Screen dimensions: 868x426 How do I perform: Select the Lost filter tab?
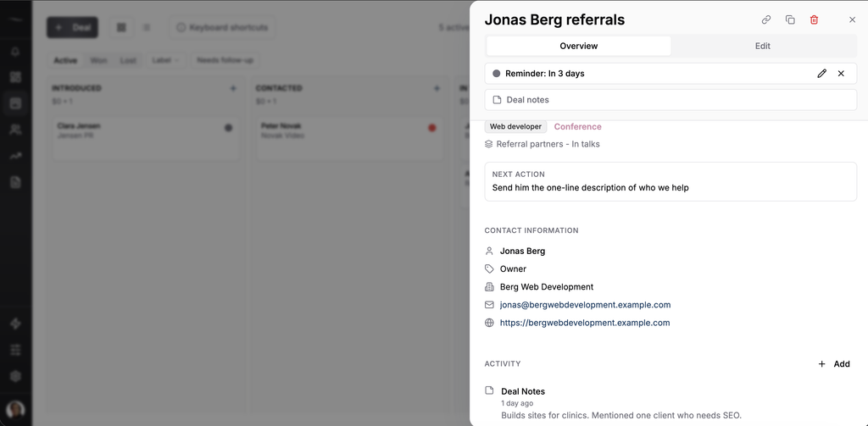pos(128,60)
